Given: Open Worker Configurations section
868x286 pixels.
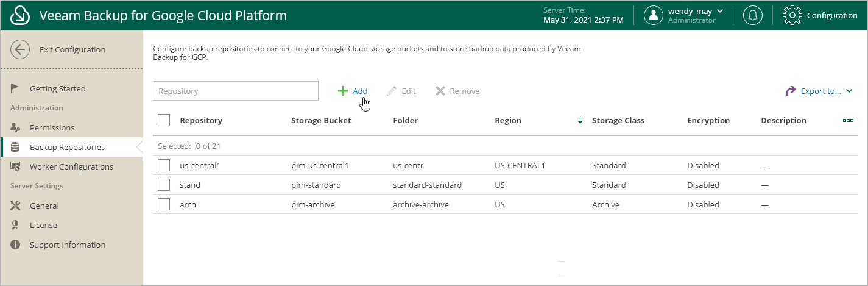Looking at the screenshot, I should pos(71,166).
